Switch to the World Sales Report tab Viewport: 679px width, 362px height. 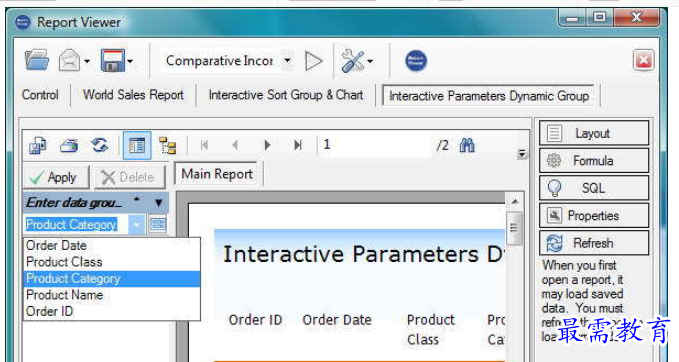(133, 95)
